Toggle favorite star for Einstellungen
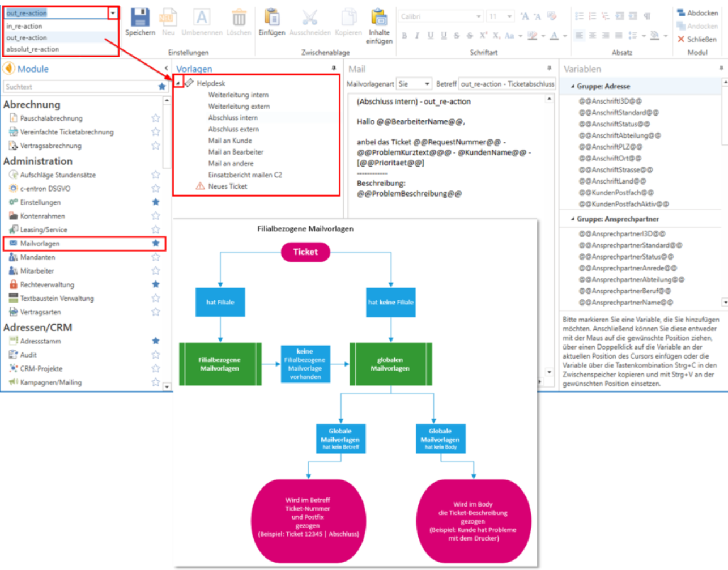 pyautogui.click(x=155, y=202)
